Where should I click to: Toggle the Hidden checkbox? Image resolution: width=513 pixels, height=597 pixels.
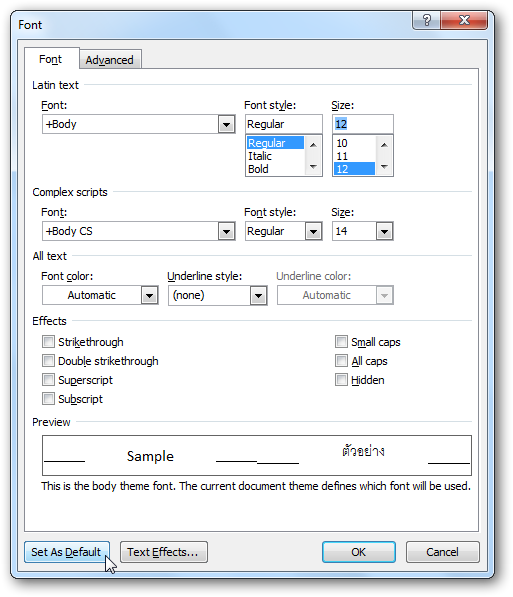click(341, 380)
